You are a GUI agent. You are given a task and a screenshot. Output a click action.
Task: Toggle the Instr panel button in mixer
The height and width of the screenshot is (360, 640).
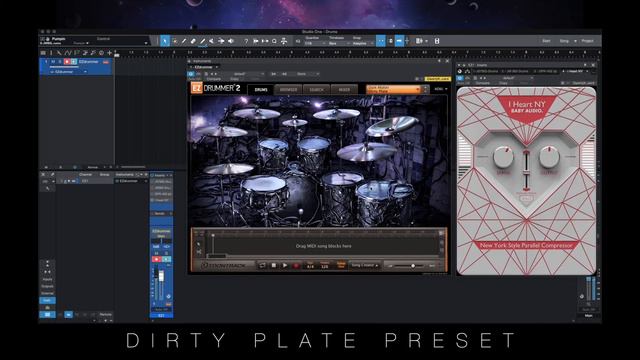(x=47, y=300)
